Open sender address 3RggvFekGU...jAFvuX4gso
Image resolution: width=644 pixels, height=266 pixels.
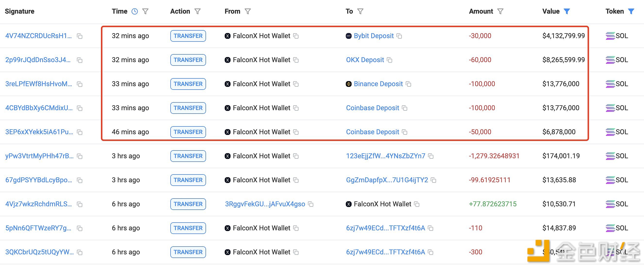point(265,204)
